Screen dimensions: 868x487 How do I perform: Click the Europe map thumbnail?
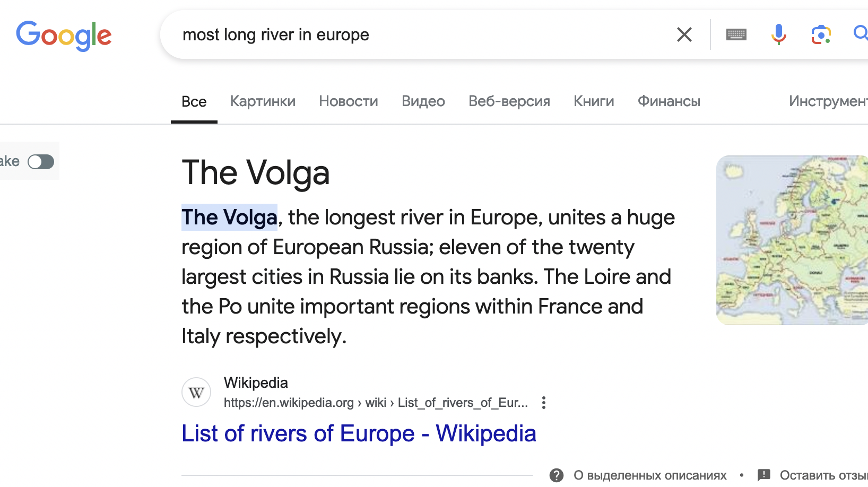792,240
